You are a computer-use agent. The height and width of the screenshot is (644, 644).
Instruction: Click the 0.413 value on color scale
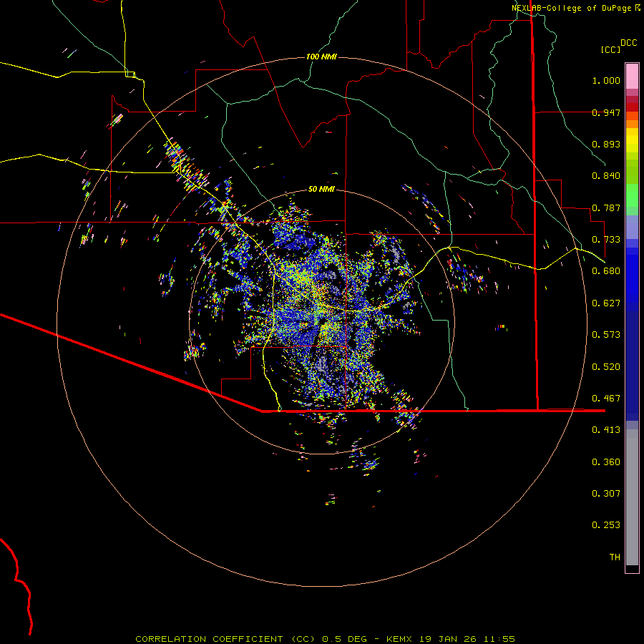(606, 430)
